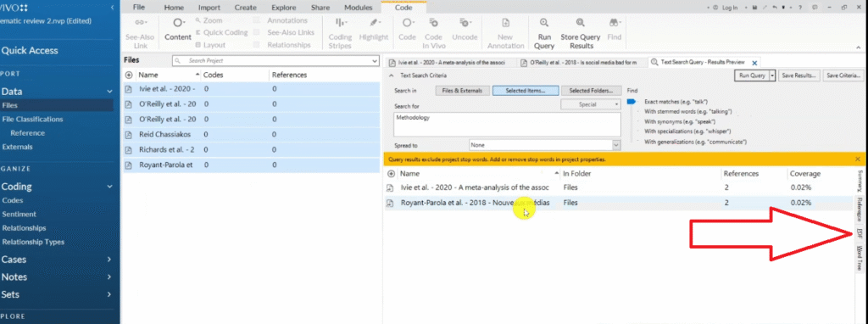
Task: Click the Selected Items button
Action: coord(526,90)
